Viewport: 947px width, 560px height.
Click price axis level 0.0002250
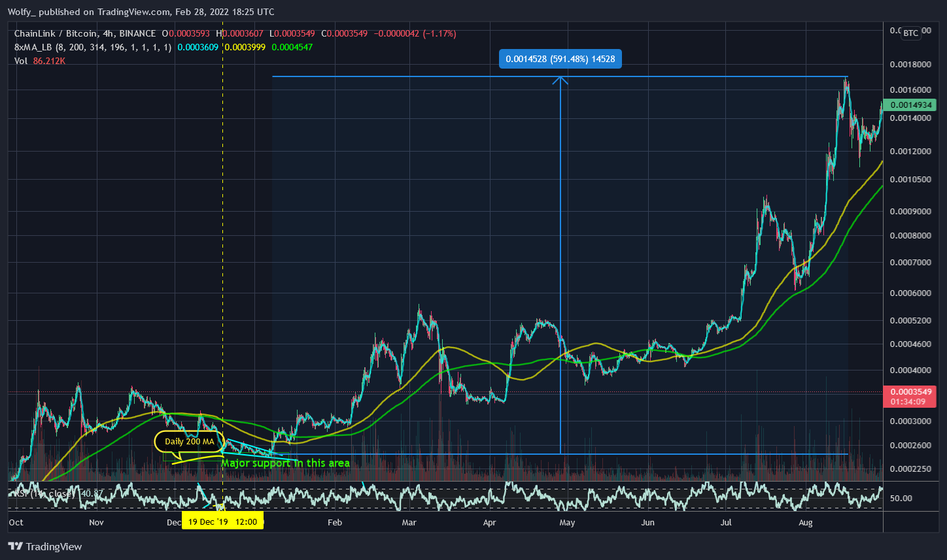coord(911,469)
